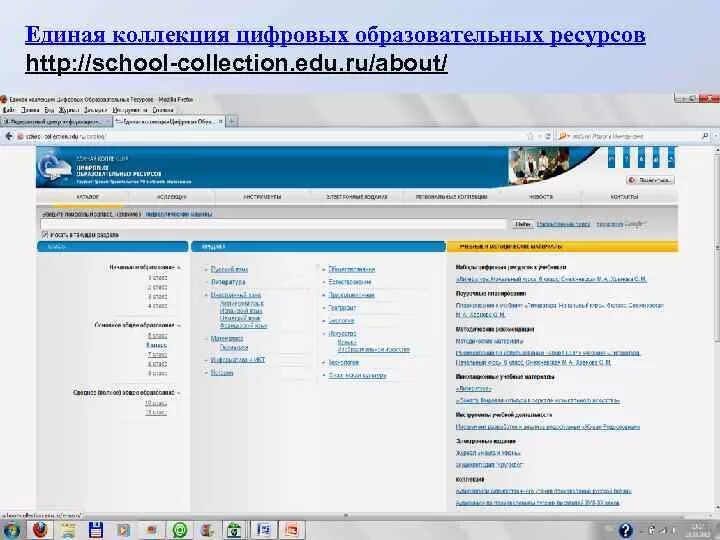The width and height of the screenshot is (720, 540).
Task: Click the button under header icons
Action: coord(650,180)
